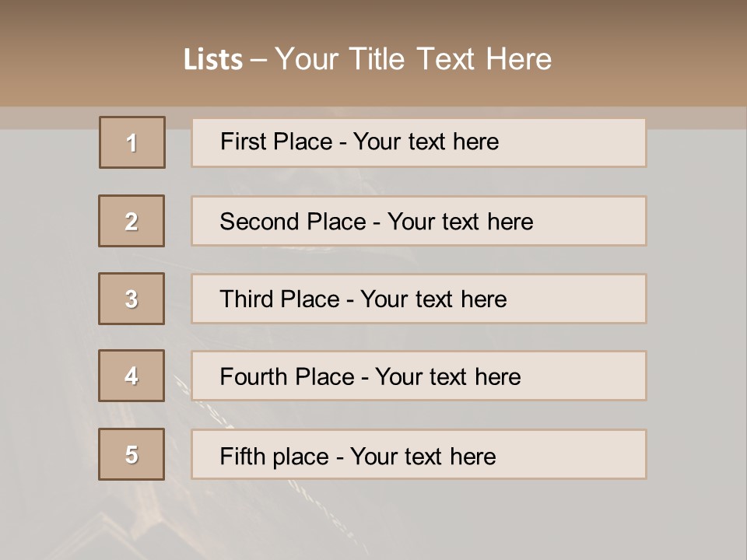Click the number 1 box

pyautogui.click(x=132, y=142)
